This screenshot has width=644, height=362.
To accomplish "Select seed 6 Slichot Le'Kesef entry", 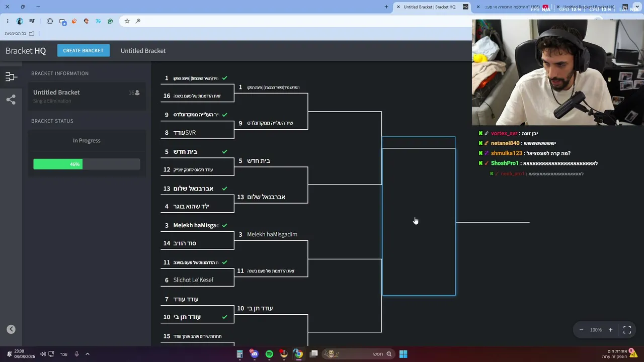I will tap(197, 280).
